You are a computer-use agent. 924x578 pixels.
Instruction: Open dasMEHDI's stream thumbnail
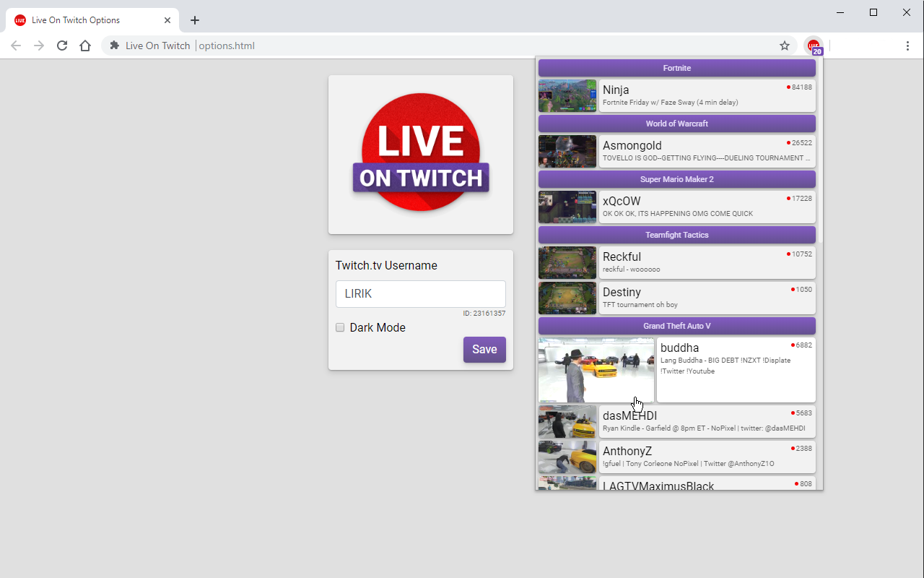pos(567,422)
